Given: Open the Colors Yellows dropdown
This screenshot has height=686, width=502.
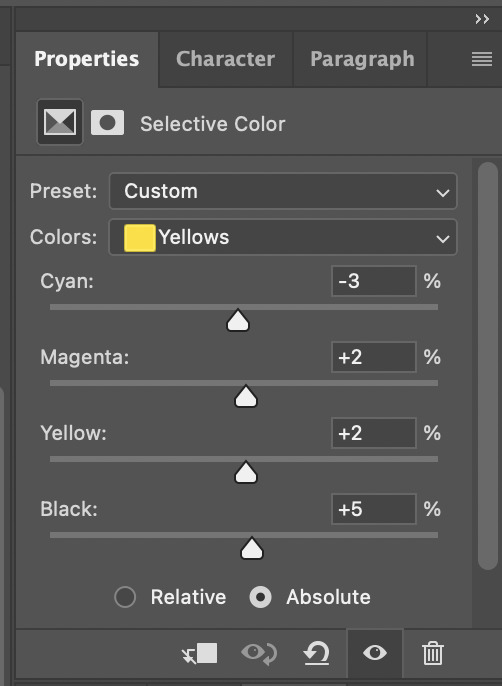Looking at the screenshot, I should click(x=283, y=237).
